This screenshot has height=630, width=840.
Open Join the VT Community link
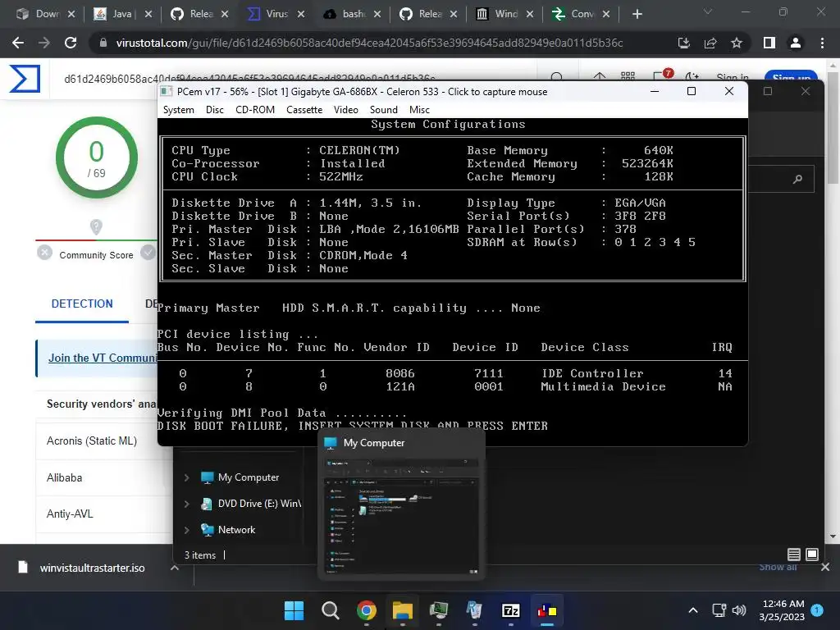click(102, 358)
